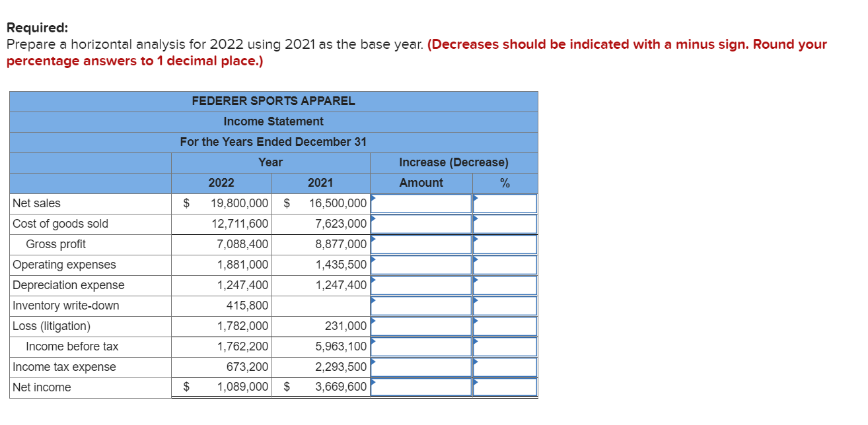The image size is (868, 425).
Task: Select the percentage field for Loss (litigation)
Action: 505,326
